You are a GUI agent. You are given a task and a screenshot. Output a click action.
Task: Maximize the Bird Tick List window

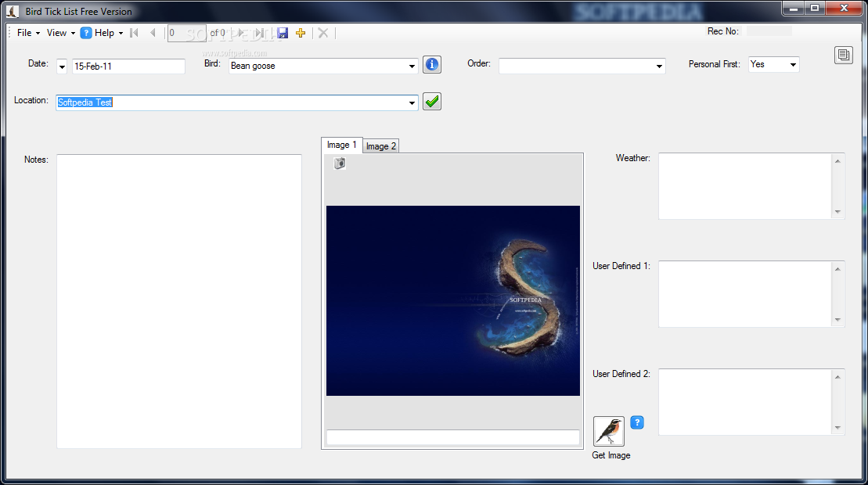pyautogui.click(x=815, y=9)
